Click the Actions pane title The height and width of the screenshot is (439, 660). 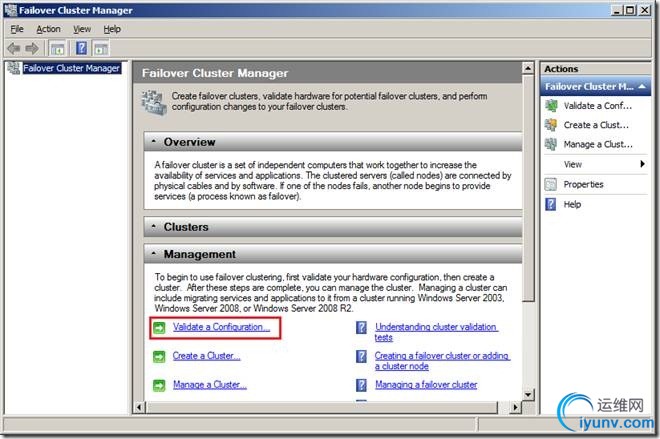[x=561, y=69]
